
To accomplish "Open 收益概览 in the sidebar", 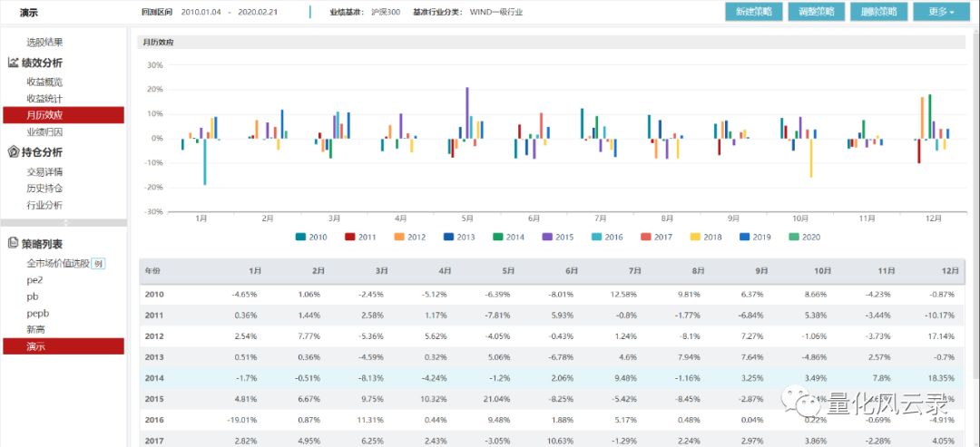I will tap(44, 82).
